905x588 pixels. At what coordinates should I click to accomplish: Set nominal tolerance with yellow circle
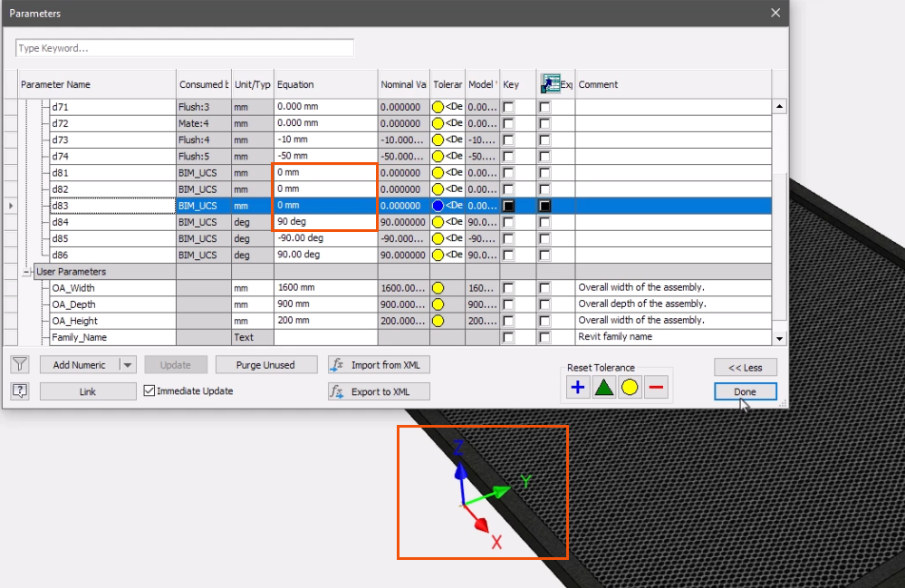point(630,388)
